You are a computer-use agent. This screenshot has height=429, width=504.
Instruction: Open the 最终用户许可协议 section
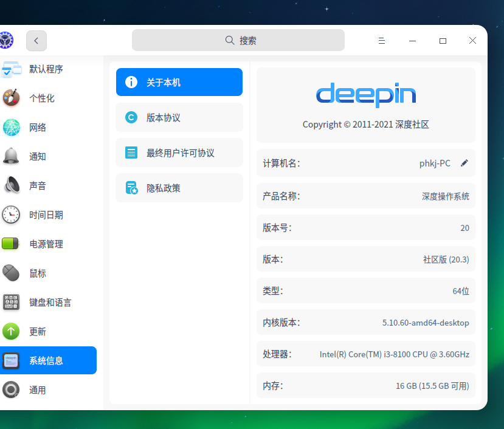coord(179,153)
